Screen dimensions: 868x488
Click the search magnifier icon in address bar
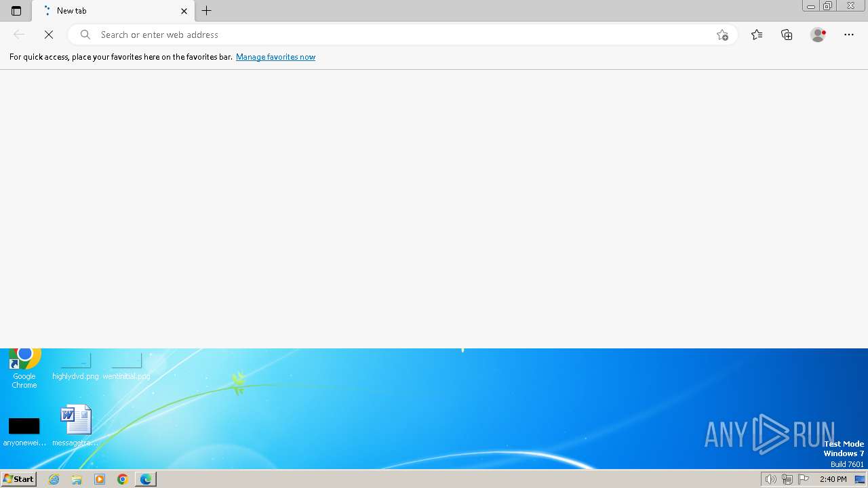coord(85,35)
